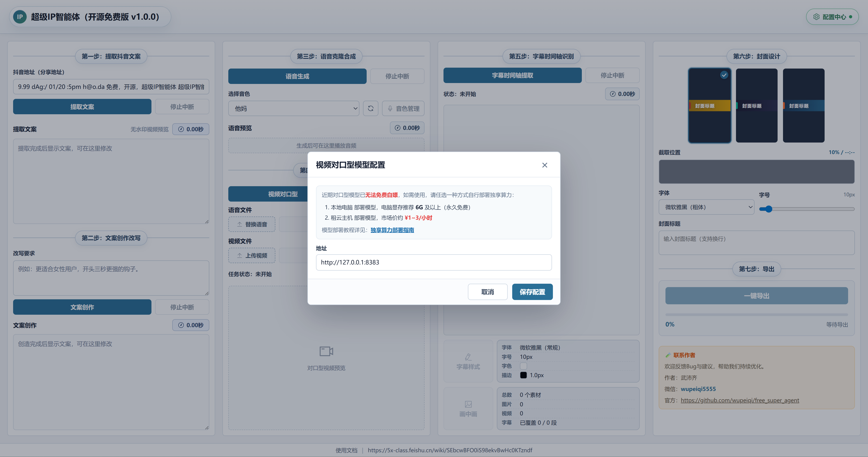
Task: Click the 提取文案 button
Action: pyautogui.click(x=82, y=107)
